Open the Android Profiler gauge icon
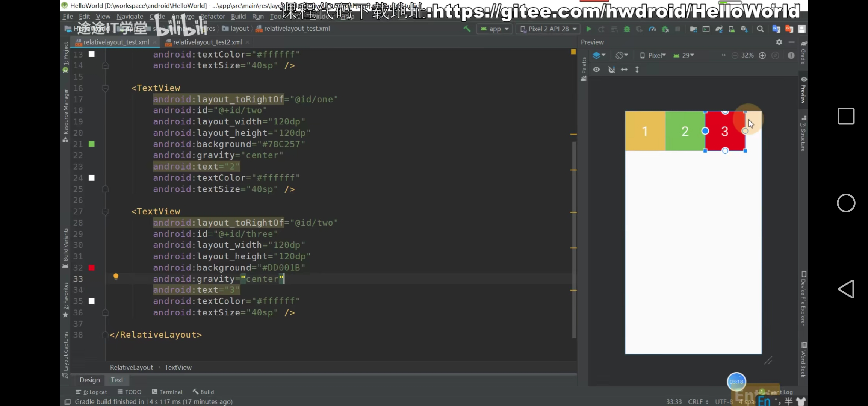Screen dimensions: 868x406 [652, 29]
